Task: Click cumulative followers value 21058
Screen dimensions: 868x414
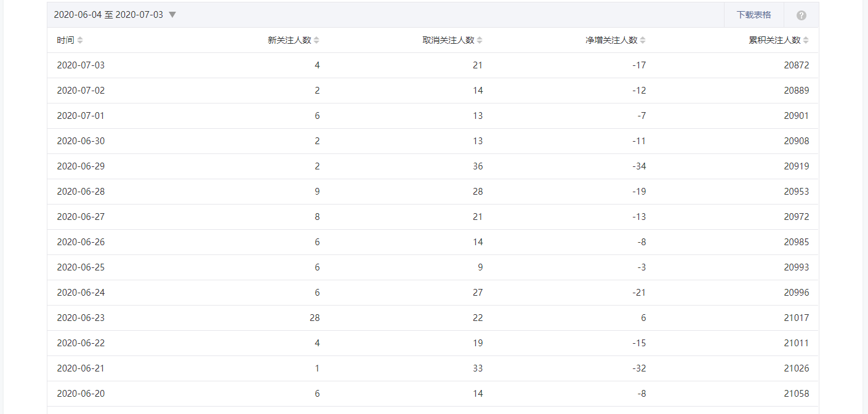Action: point(797,394)
